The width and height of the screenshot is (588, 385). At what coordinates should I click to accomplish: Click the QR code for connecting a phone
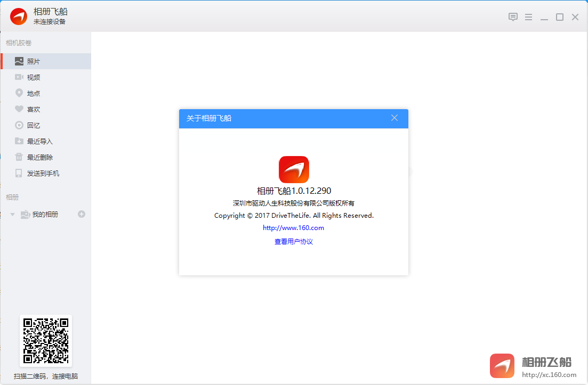point(46,340)
